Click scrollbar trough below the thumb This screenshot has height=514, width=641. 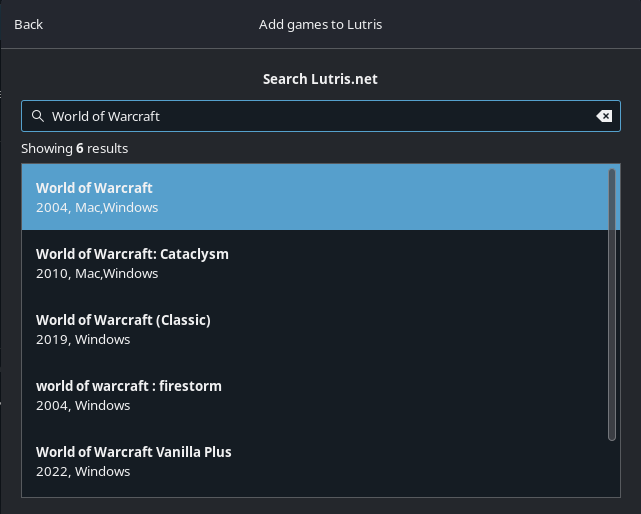(612, 468)
